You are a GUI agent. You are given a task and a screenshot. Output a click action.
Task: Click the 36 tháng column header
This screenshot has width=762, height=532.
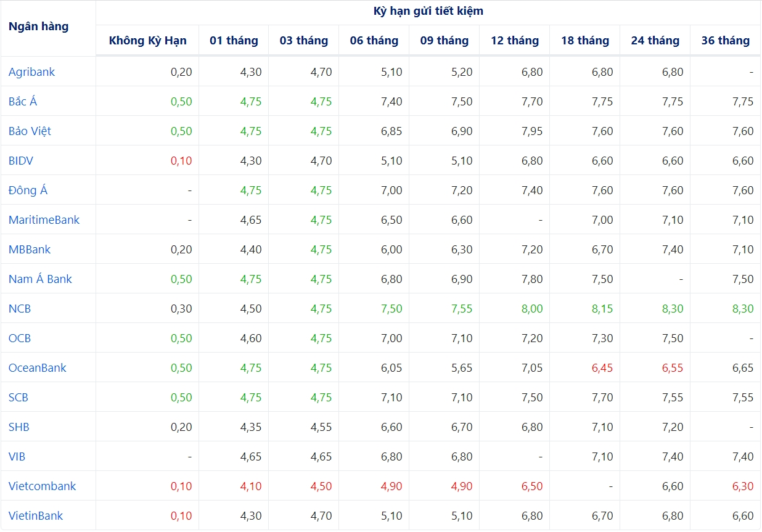click(725, 41)
